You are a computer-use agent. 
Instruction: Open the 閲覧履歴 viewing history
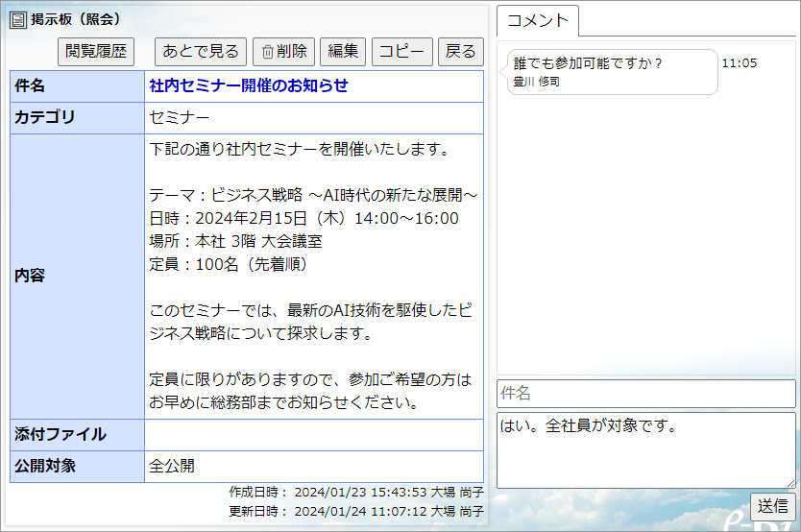tap(96, 52)
